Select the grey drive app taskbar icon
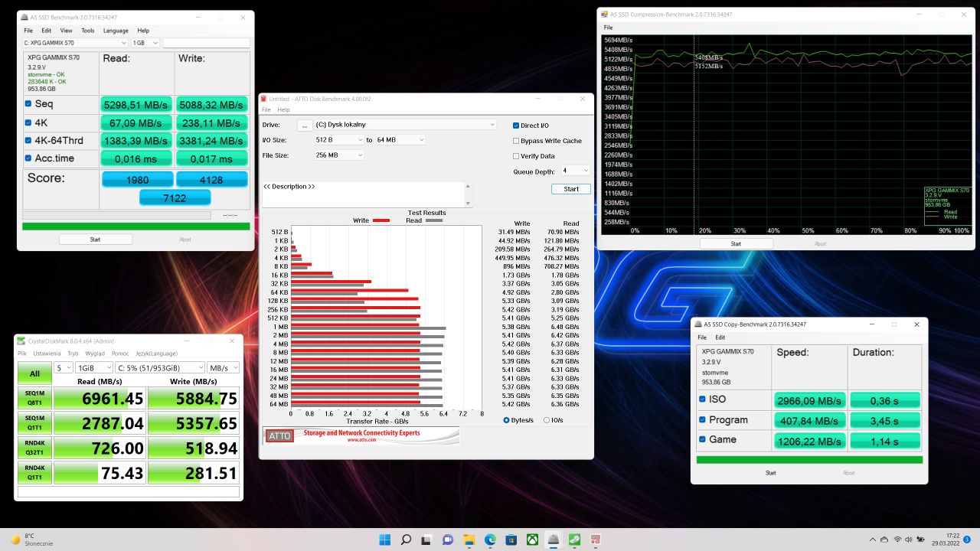This screenshot has height=551, width=980. click(553, 540)
